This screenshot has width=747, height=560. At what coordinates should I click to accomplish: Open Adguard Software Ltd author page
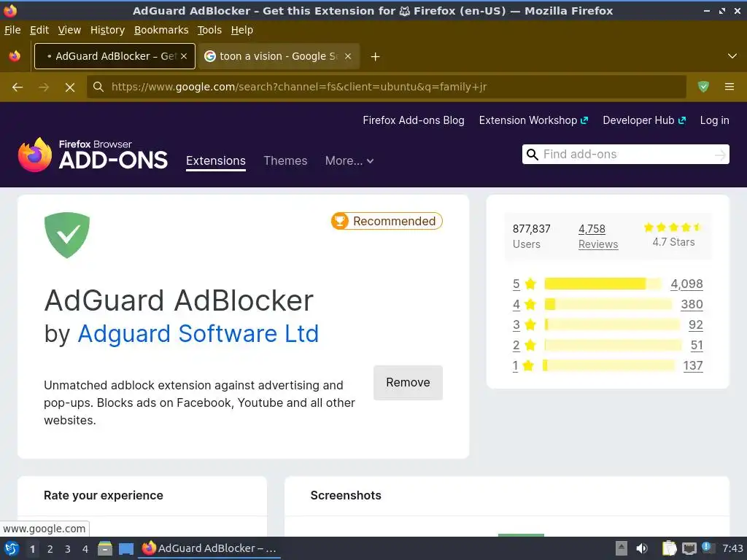[198, 333]
